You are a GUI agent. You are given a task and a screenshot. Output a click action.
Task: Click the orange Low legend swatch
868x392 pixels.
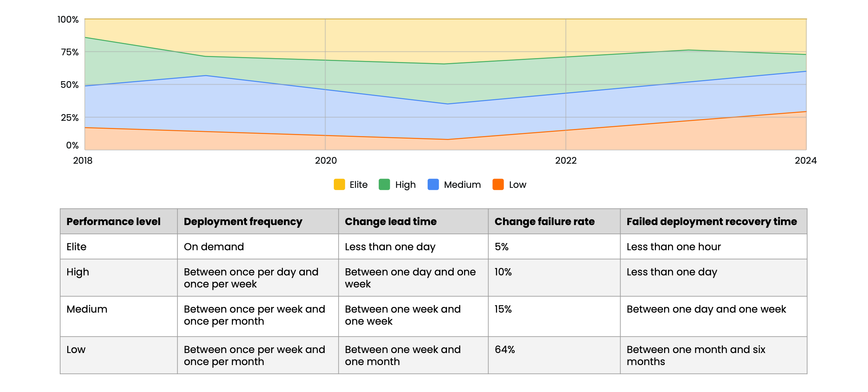click(498, 185)
